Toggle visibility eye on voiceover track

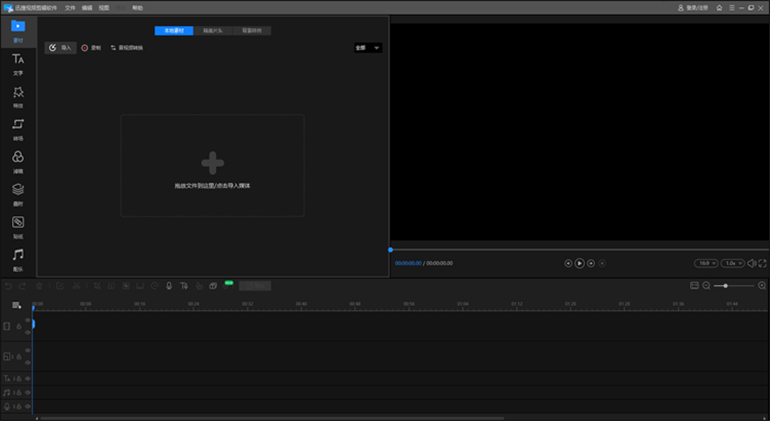[x=28, y=407]
